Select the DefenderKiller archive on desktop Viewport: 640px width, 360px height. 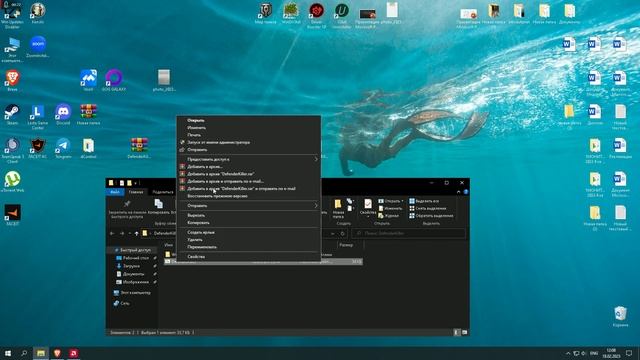pos(139,148)
